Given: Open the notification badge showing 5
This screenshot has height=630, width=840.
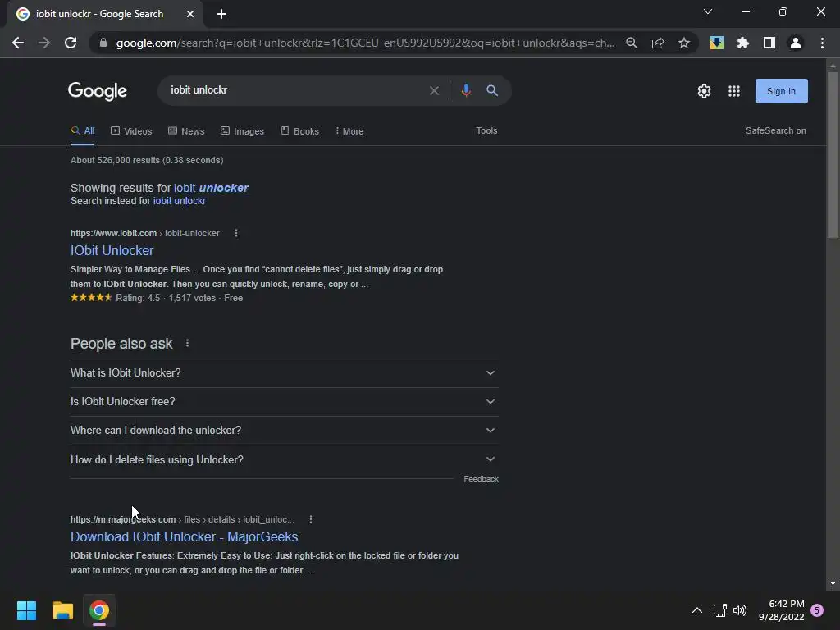Looking at the screenshot, I should [817, 610].
